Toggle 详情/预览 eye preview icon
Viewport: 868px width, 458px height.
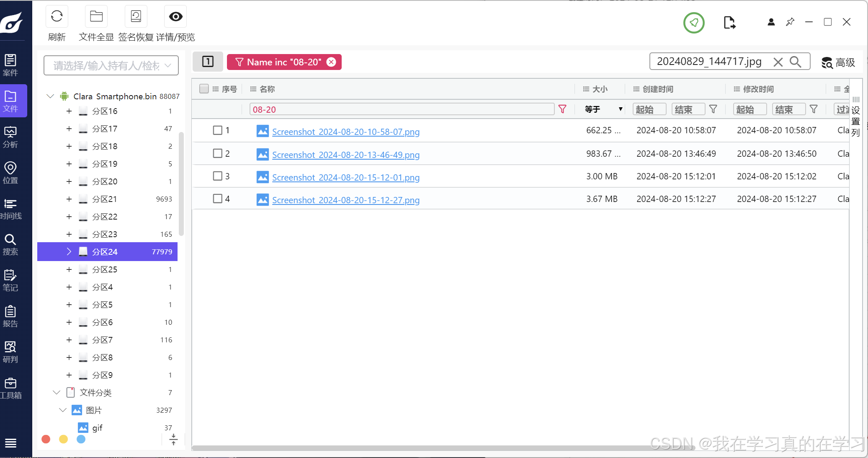[175, 17]
